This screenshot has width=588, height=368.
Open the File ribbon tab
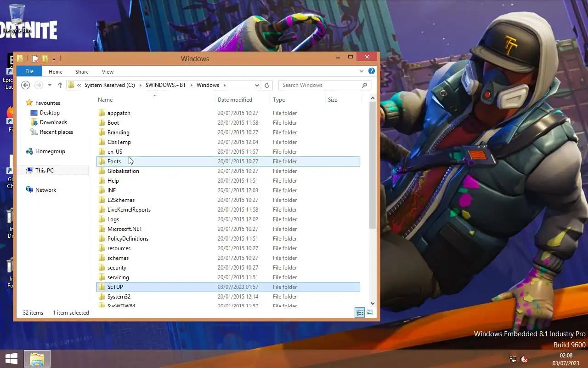(x=29, y=71)
